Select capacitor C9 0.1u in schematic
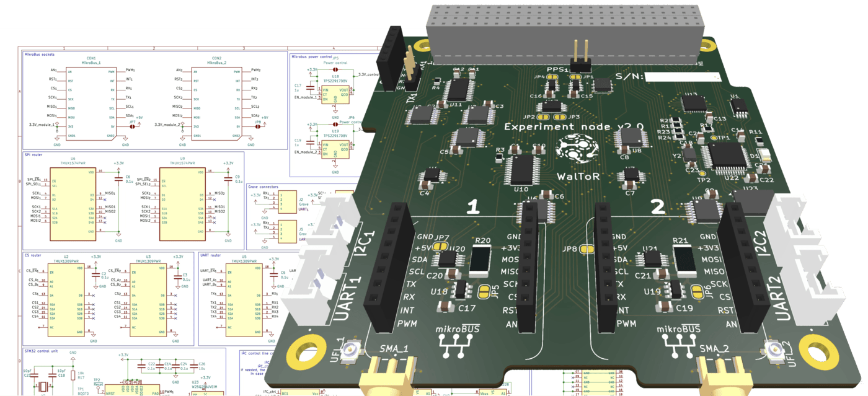This screenshot has height=396, width=868. click(229, 178)
